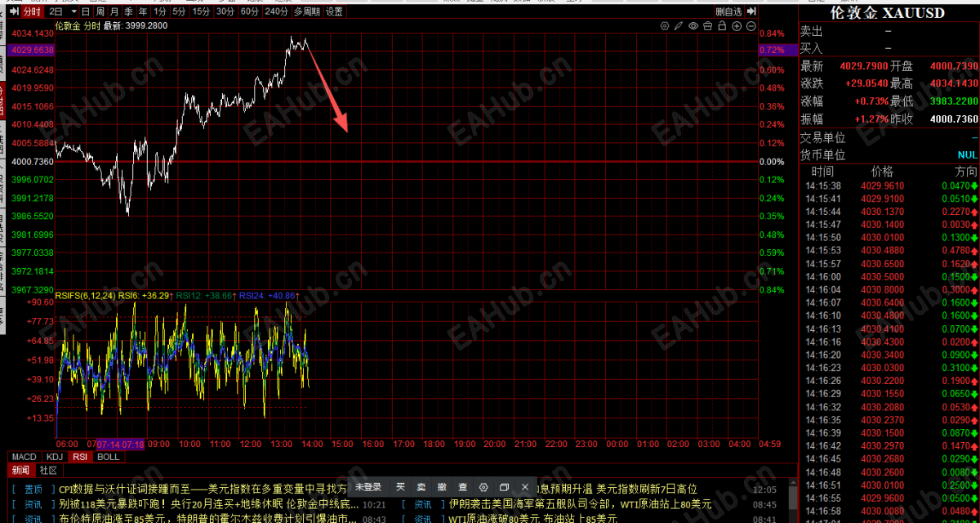Open the 新闻 news tab

[20, 470]
